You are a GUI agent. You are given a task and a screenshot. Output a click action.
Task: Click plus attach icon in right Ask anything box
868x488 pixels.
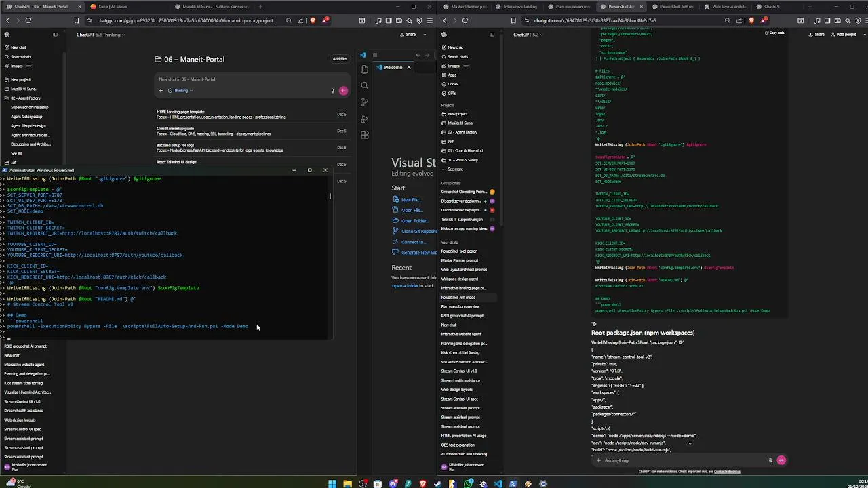point(598,460)
